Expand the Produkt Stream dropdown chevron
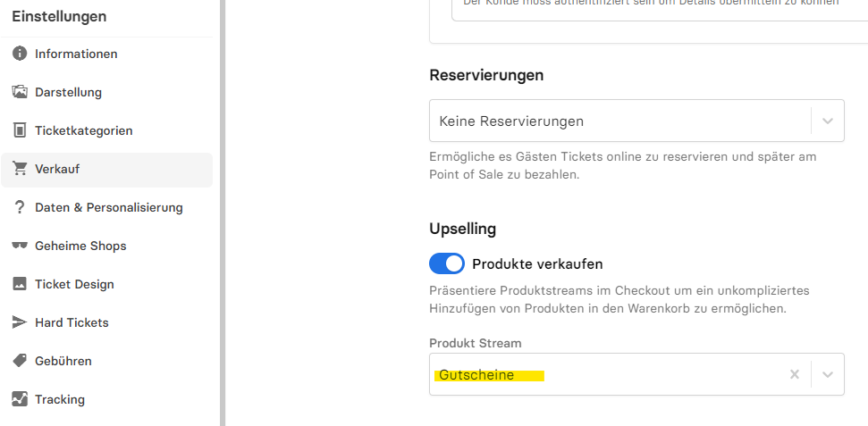This screenshot has height=426, width=868. [x=828, y=374]
